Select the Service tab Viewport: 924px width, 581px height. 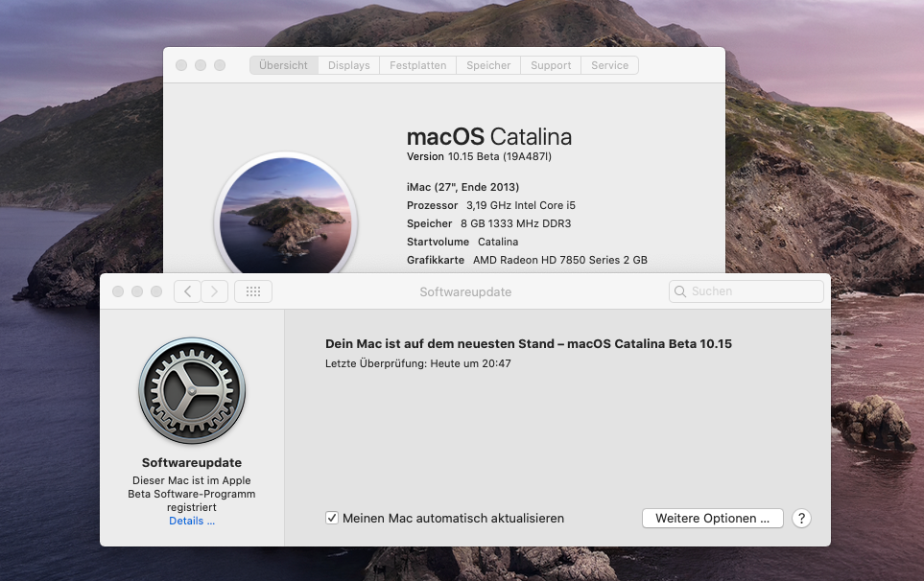click(x=610, y=65)
